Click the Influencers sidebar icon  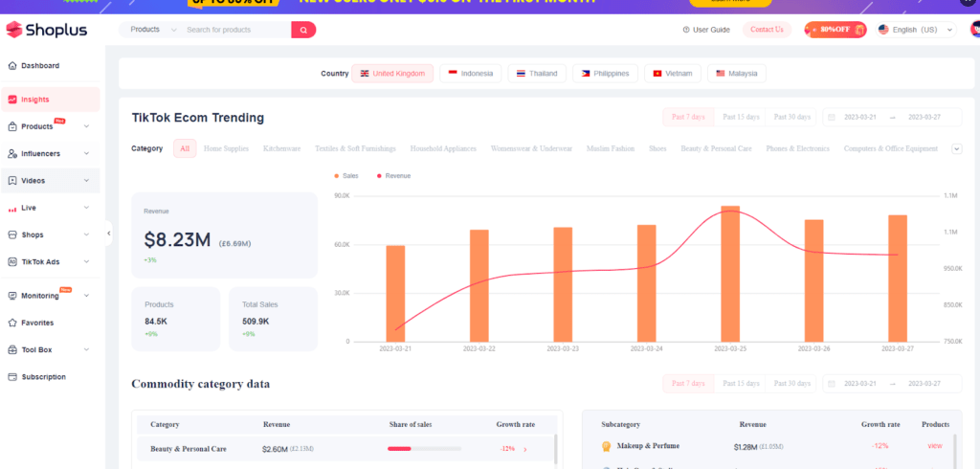tap(11, 153)
